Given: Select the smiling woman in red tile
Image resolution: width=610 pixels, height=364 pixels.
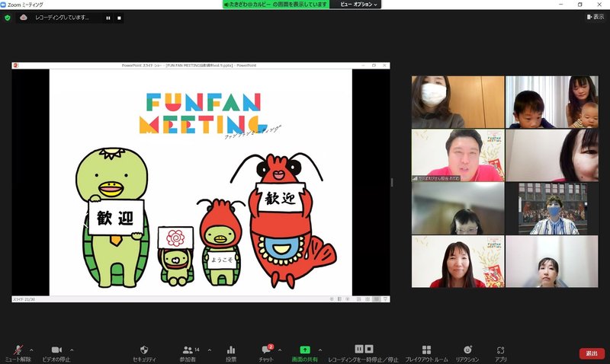Looking at the screenshot, I should coord(458,261).
